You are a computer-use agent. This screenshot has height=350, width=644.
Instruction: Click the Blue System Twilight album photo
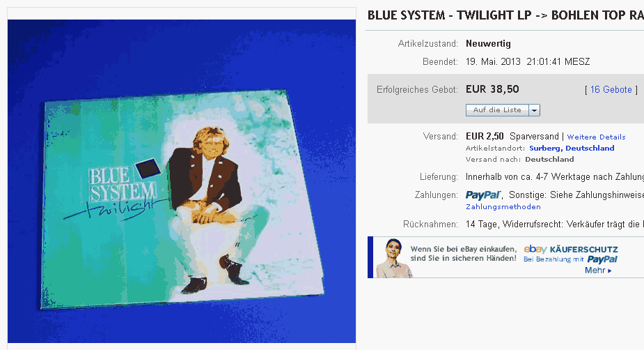182,181
